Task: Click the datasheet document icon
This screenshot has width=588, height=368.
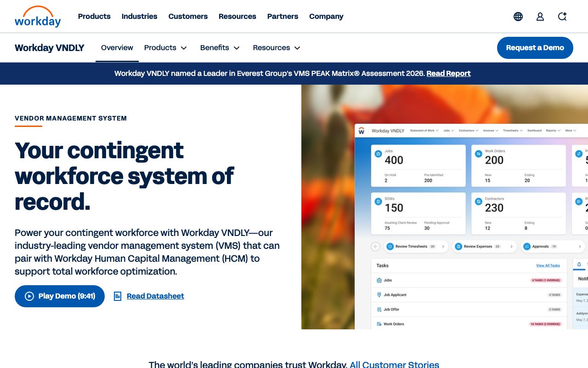Action: pos(118,296)
